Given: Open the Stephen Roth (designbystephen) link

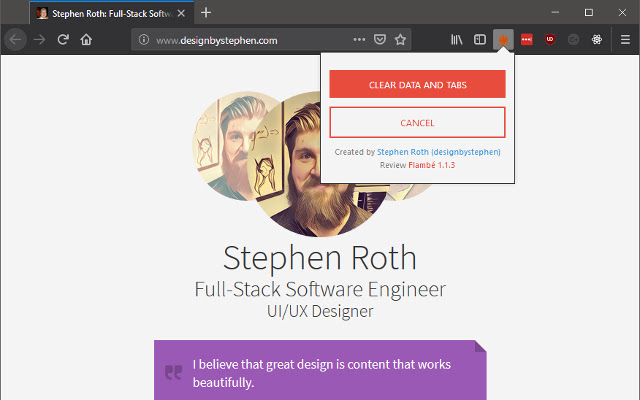Looking at the screenshot, I should tap(439, 152).
